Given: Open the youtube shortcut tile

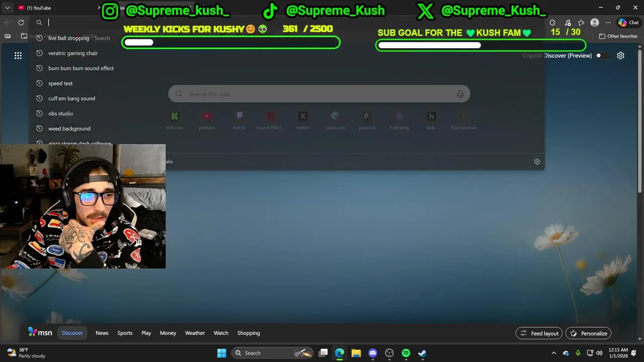Looking at the screenshot, I should click(x=207, y=120).
